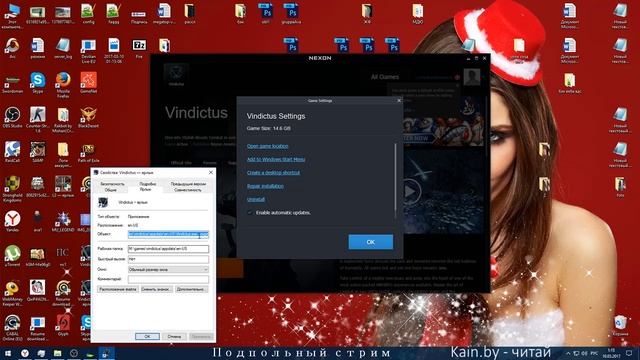
Task: Click the Рабочая папка input field
Action: [168, 249]
